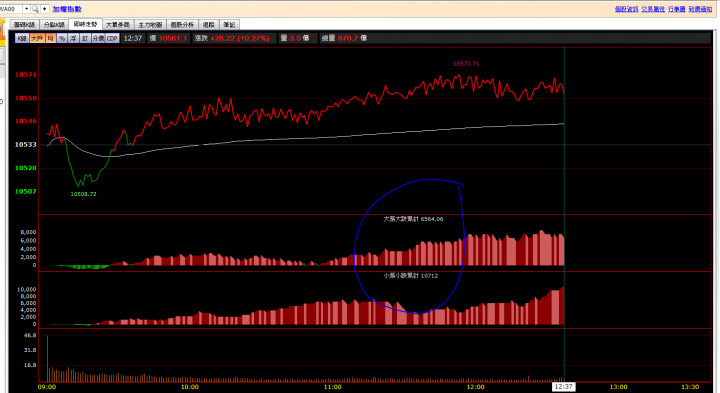Click the 大漲大跌累計 6564.06 label

(413, 219)
